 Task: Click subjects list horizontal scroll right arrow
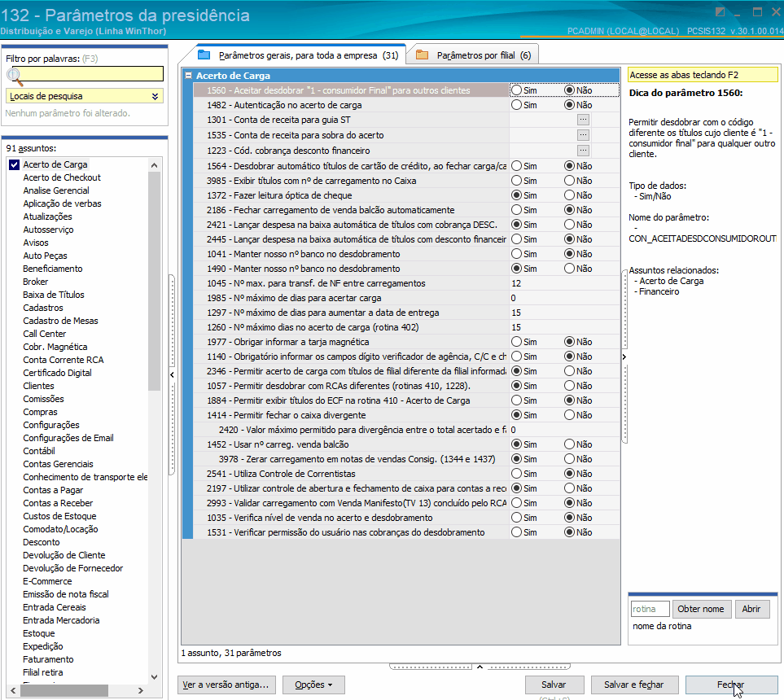[x=141, y=690]
